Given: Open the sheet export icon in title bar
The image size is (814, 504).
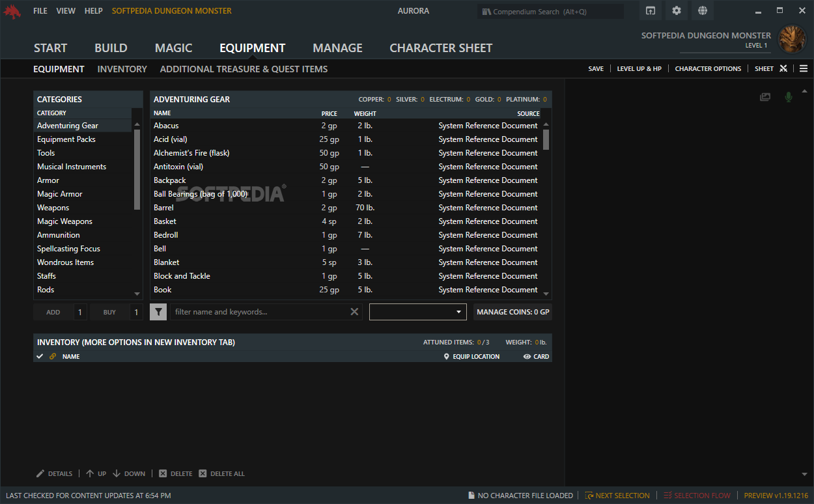Looking at the screenshot, I should click(650, 10).
